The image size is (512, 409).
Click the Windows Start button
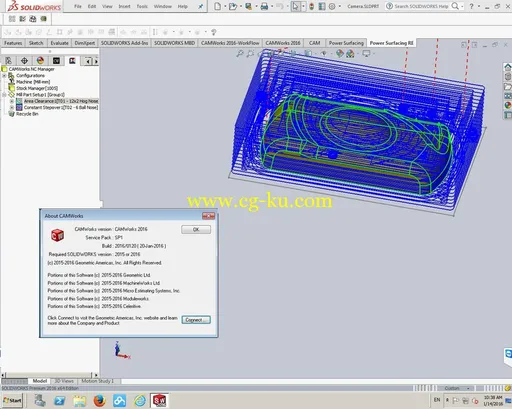coord(12,400)
